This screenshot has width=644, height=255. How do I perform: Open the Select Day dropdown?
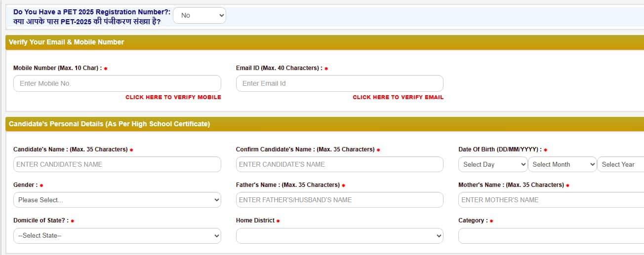tap(493, 164)
